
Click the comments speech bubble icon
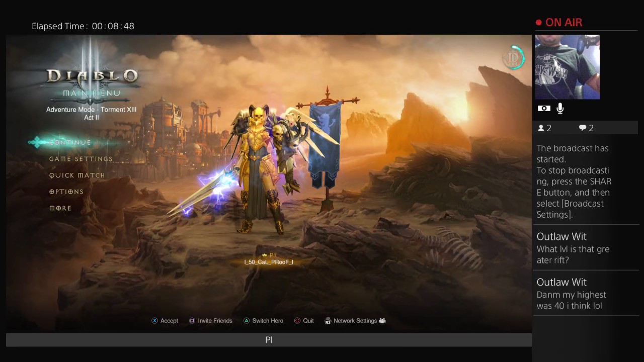pyautogui.click(x=583, y=128)
